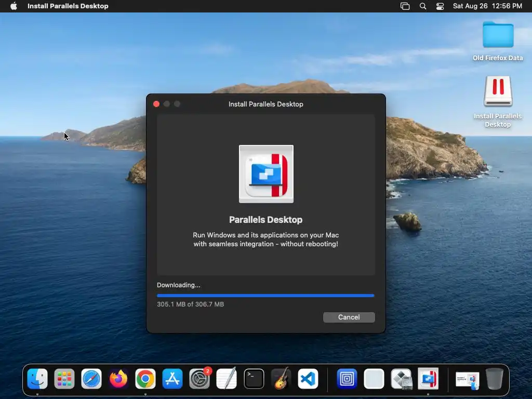
Task: Launch Firefox from the Dock
Action: point(118,379)
